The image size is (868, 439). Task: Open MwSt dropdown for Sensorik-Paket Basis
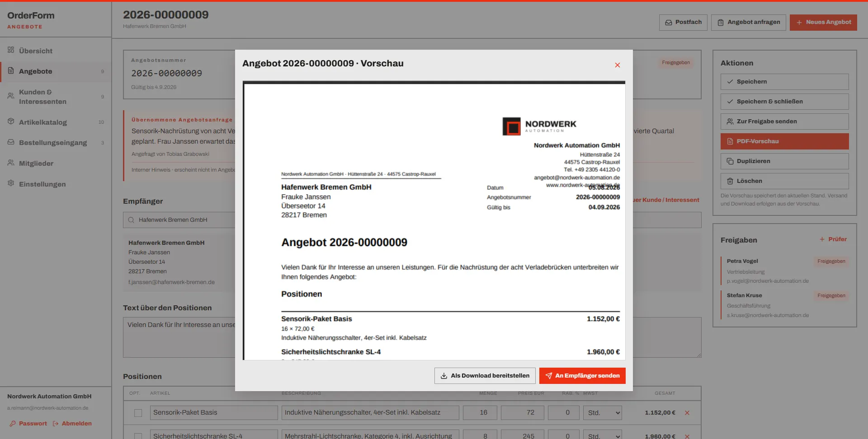click(x=603, y=413)
